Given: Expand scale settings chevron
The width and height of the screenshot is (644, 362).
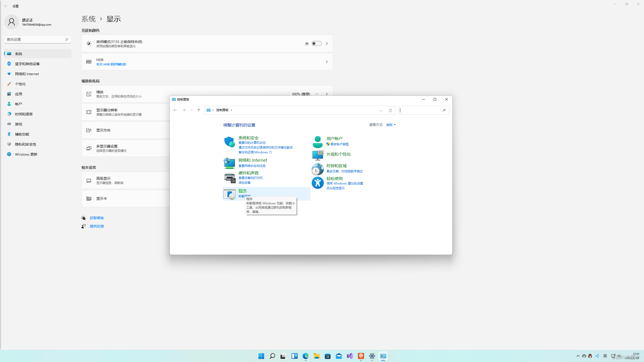Looking at the screenshot, I should [327, 94].
